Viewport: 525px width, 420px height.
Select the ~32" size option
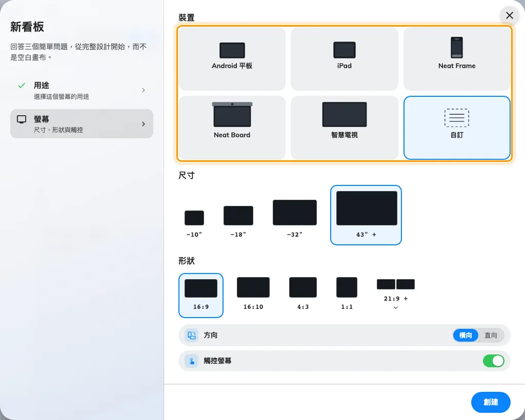[x=294, y=218]
